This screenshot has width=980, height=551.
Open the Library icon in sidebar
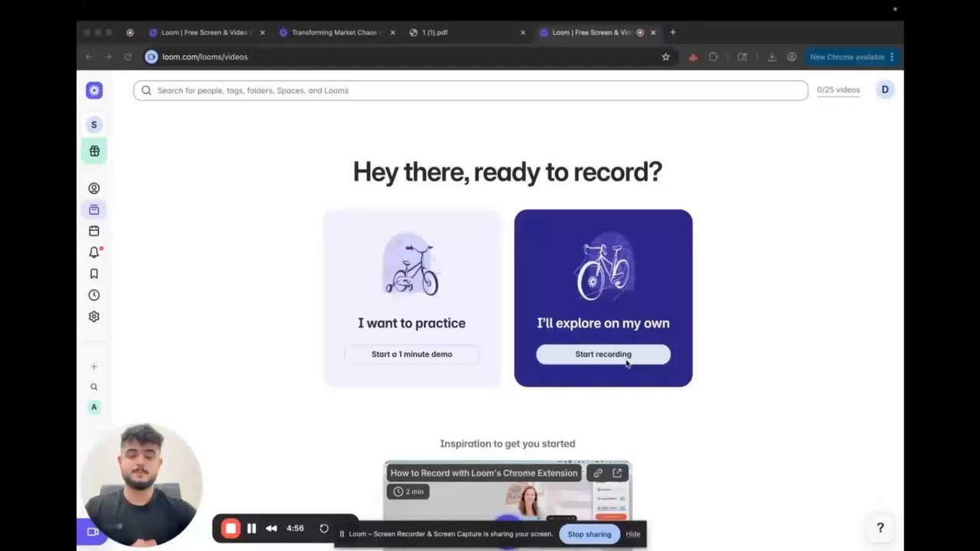pyautogui.click(x=94, y=210)
